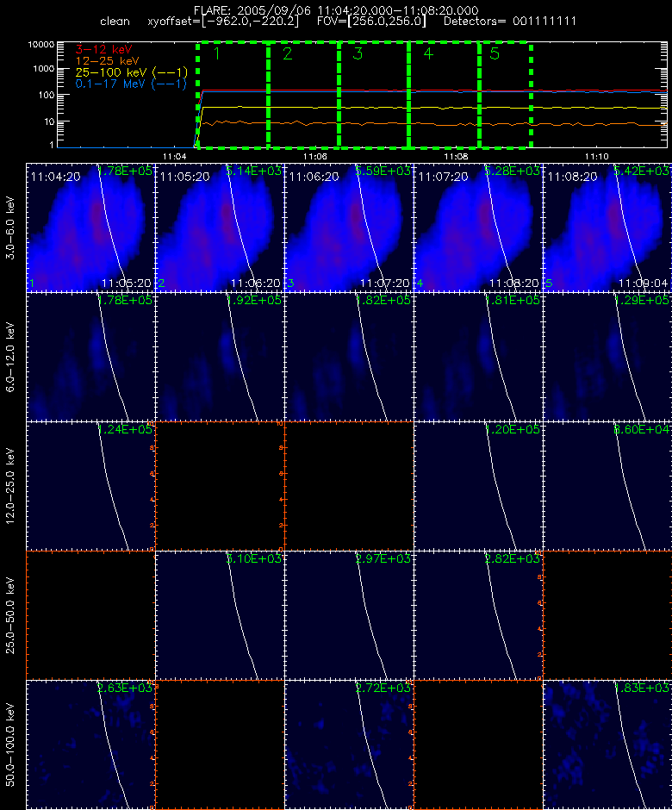Viewport: 672px width, 810px height.
Task: Open the 3.0-6.0 keV image for interval 3
Action: click(x=349, y=227)
